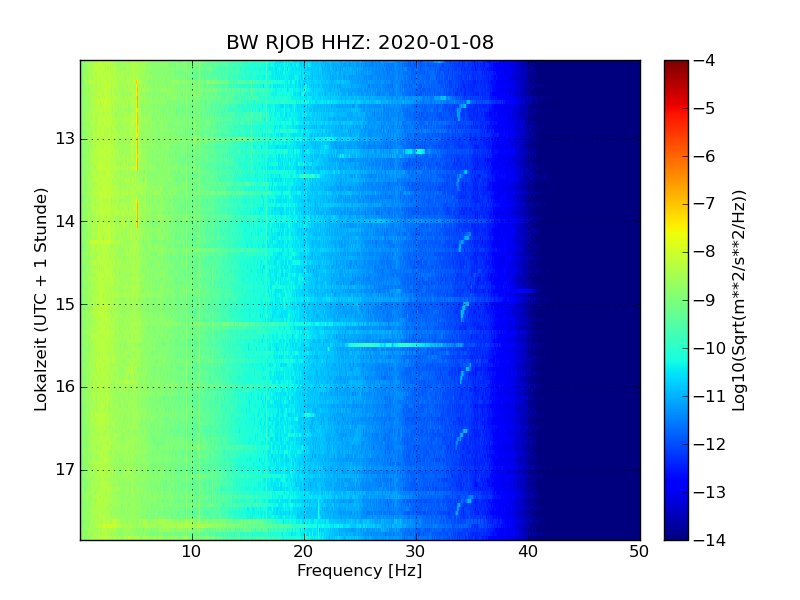Screen dimensions: 800x600
Task: Click the y-axis tick label '17'
Action: pos(65,469)
